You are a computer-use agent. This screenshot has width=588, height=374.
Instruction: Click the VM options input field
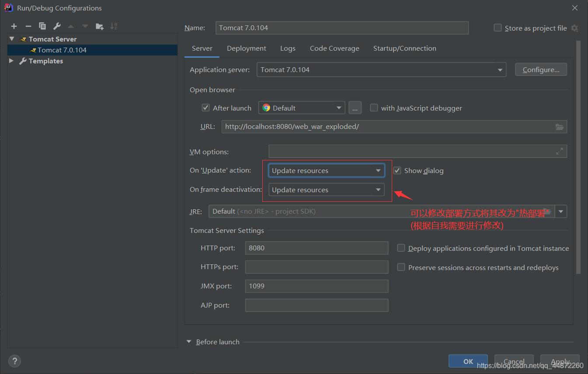(x=418, y=151)
